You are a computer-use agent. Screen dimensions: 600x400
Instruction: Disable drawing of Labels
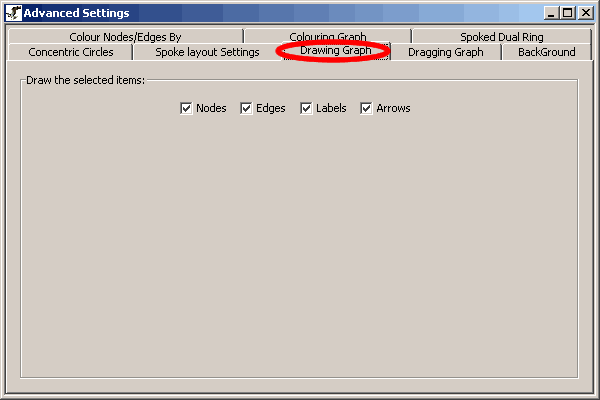pos(306,108)
